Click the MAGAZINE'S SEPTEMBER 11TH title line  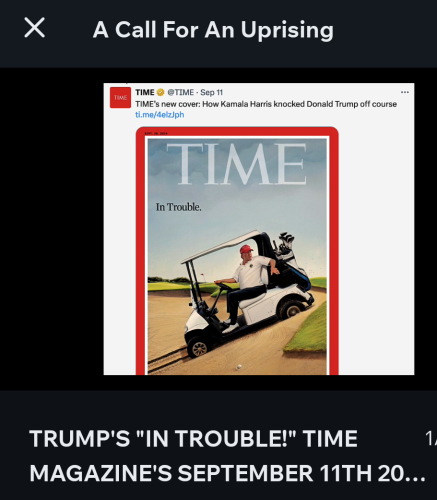click(x=227, y=473)
